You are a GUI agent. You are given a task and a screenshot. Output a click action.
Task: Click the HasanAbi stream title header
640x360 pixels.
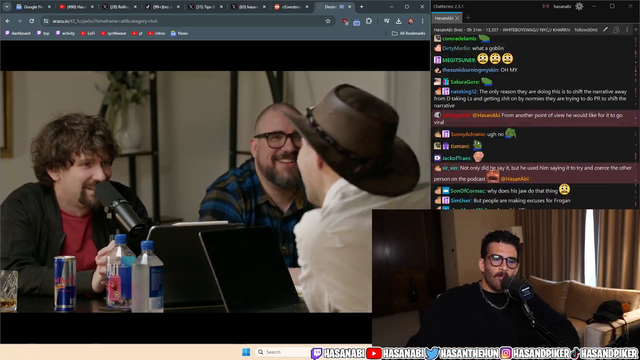click(x=502, y=30)
